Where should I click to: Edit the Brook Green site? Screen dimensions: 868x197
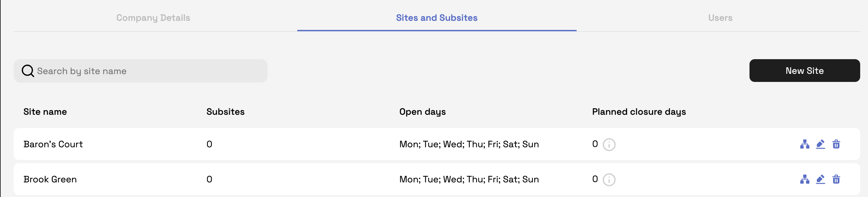pyautogui.click(x=820, y=179)
